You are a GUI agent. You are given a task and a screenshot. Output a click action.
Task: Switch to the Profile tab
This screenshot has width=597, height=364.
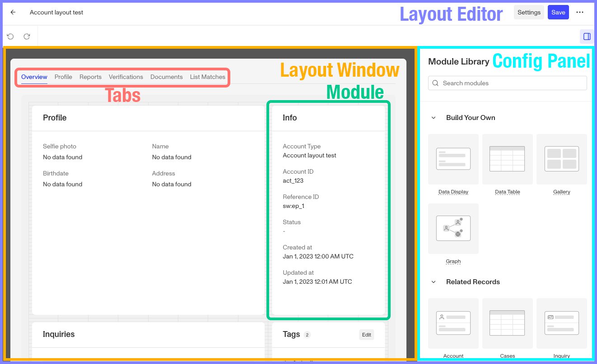point(63,77)
